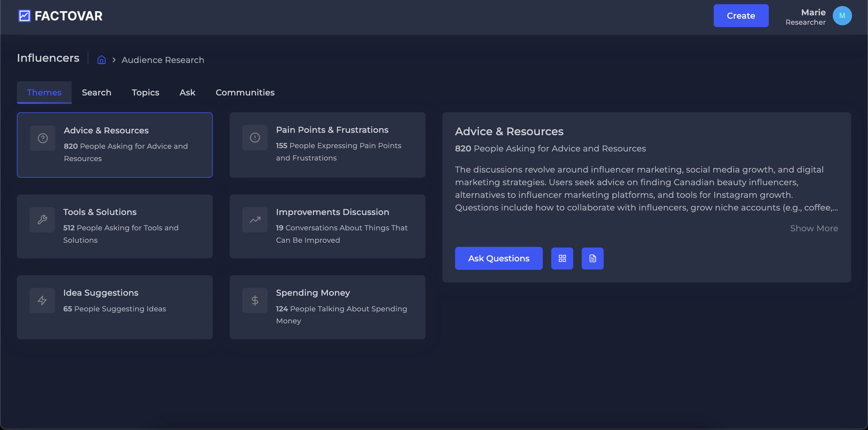Click Marie's profile avatar
This screenshot has height=430, width=868.
tap(842, 16)
